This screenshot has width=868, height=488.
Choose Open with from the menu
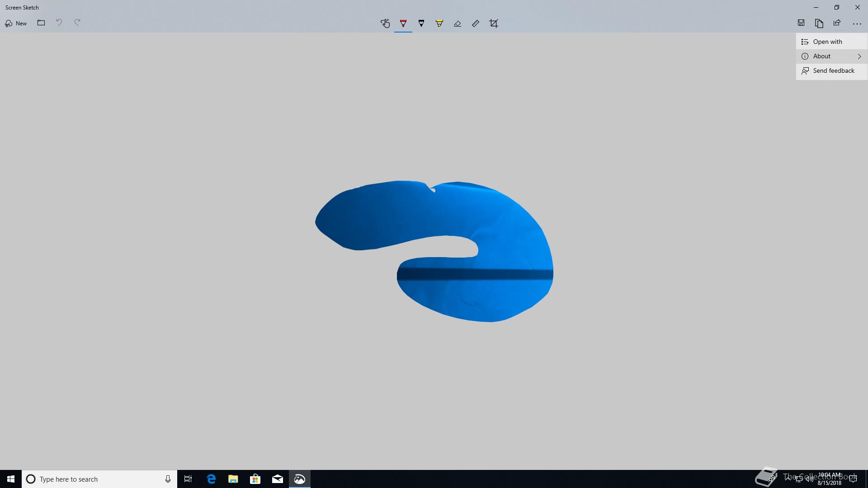[x=832, y=42]
